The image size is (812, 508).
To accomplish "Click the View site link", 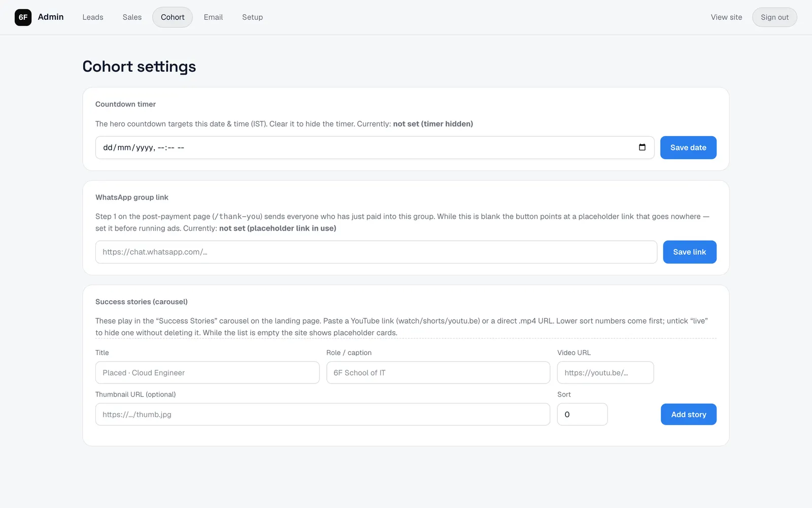I will coord(726,17).
